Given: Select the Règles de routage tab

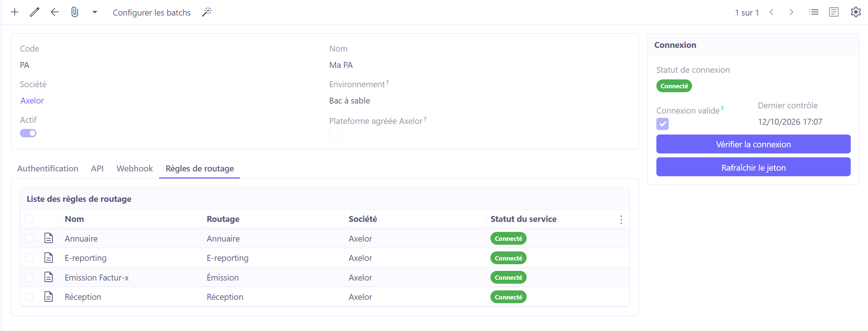Looking at the screenshot, I should point(200,168).
